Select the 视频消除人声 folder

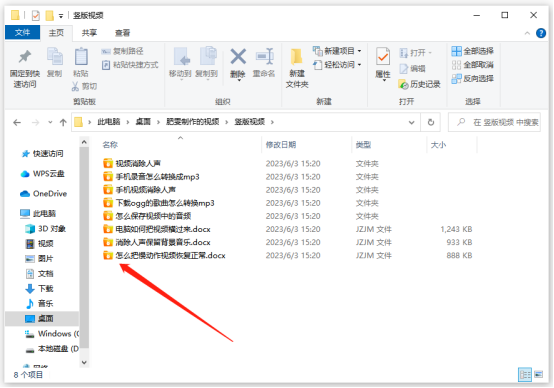coord(132,164)
